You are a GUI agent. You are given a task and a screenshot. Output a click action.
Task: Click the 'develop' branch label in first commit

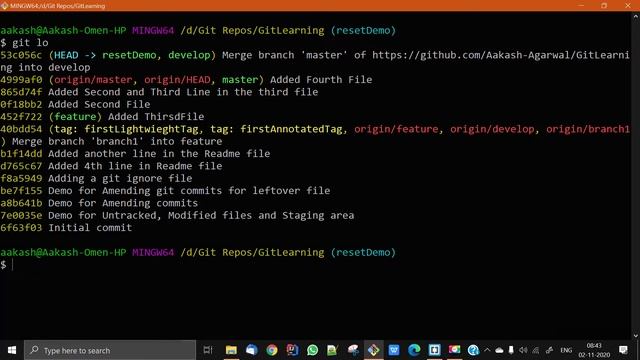(x=189, y=55)
